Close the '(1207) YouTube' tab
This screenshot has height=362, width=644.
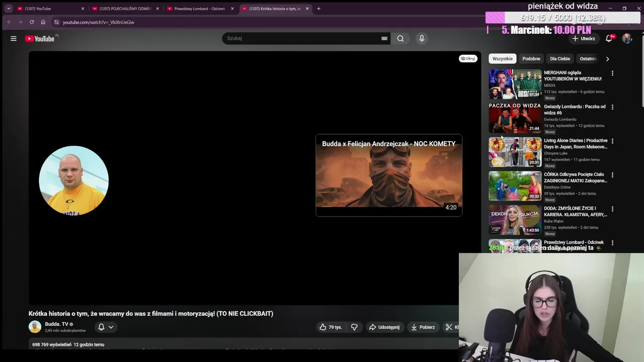coord(83,9)
